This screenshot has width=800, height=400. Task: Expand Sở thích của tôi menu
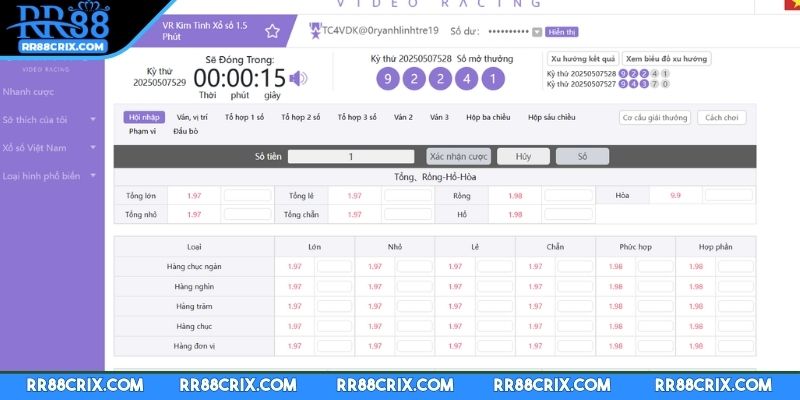(49, 120)
